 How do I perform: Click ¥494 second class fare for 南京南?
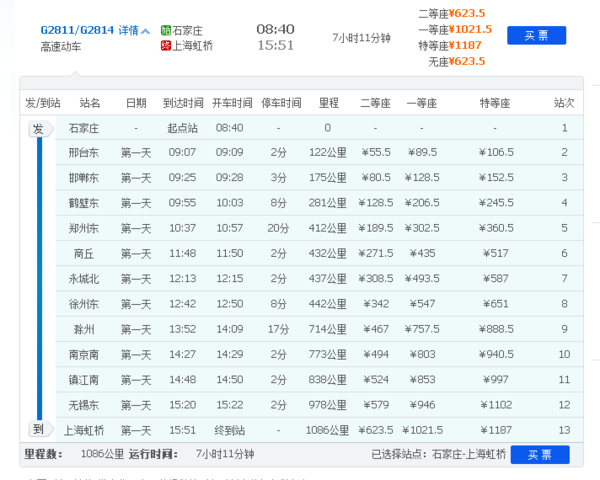[376, 355]
